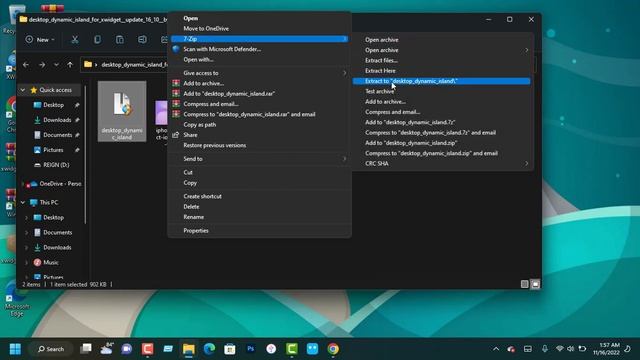Choose Extract Here in 7-Zip submenu
640x360 pixels.
click(x=442, y=71)
